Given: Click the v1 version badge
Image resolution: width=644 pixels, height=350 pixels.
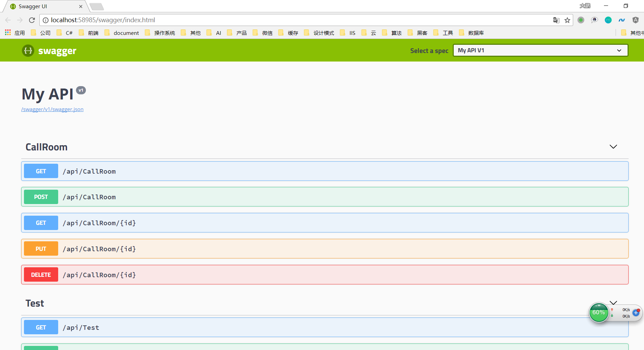Looking at the screenshot, I should 81,90.
